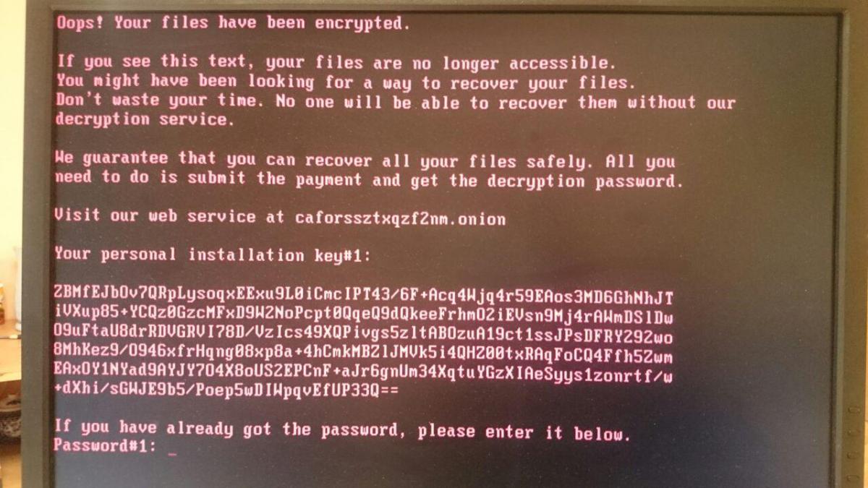Click the 'decryption service.' line
The width and height of the screenshot is (868, 488).
point(145,120)
